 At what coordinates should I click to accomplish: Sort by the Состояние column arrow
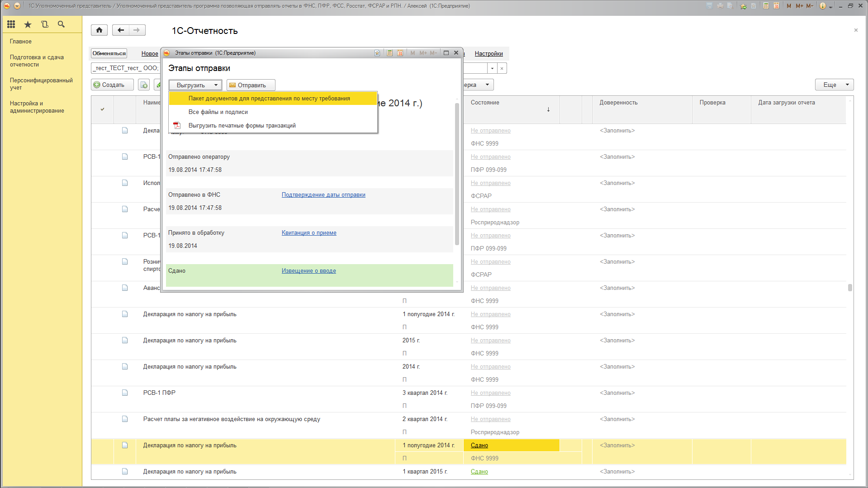click(x=548, y=109)
